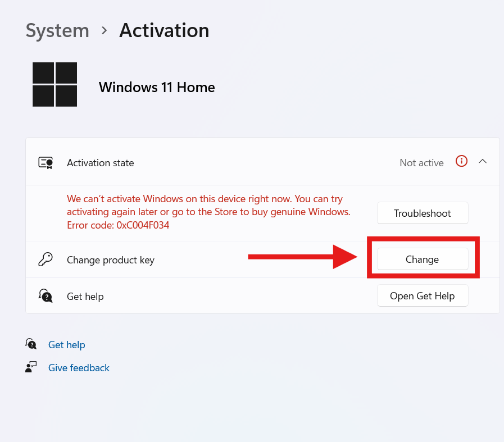This screenshot has width=504, height=442.
Task: Collapse the Activation state section chevron
Action: tap(483, 161)
